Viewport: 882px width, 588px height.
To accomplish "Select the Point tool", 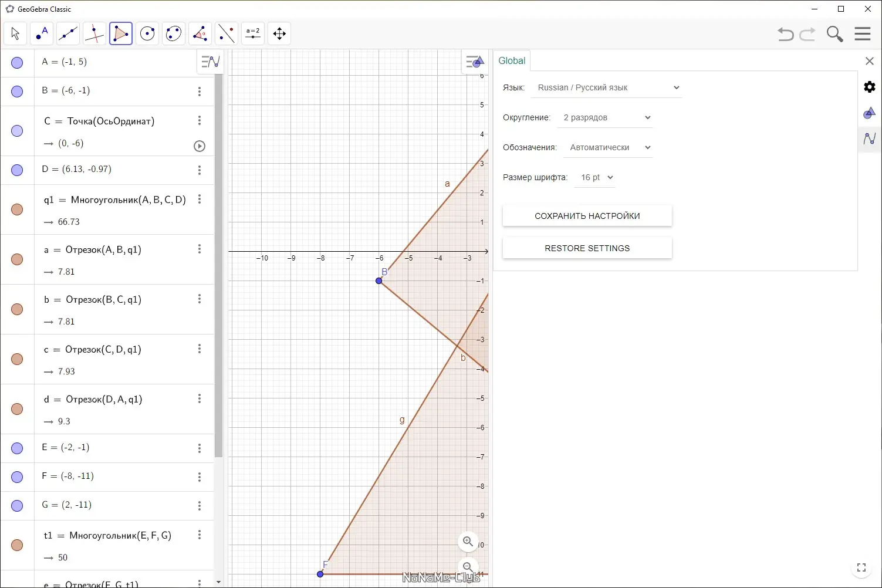I will pos(42,33).
